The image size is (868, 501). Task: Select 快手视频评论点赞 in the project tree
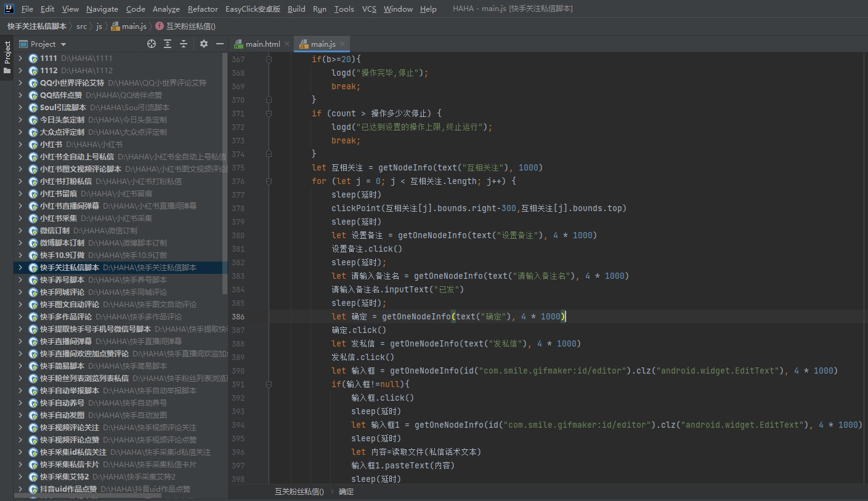click(x=70, y=440)
